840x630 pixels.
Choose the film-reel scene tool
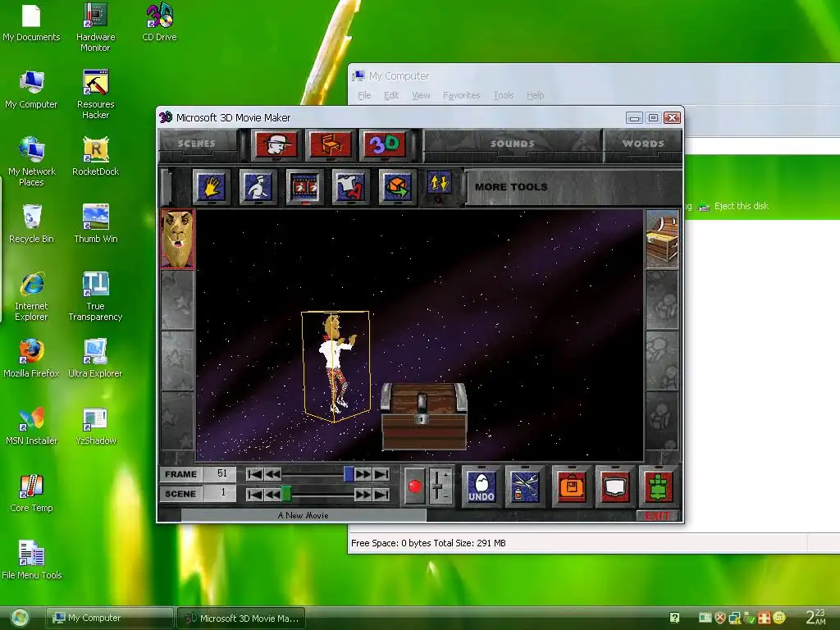[304, 186]
